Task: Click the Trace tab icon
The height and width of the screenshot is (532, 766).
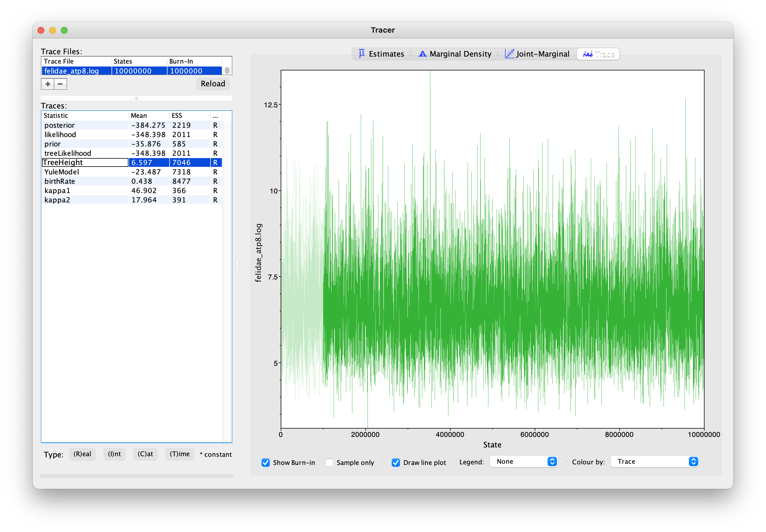Action: point(587,54)
